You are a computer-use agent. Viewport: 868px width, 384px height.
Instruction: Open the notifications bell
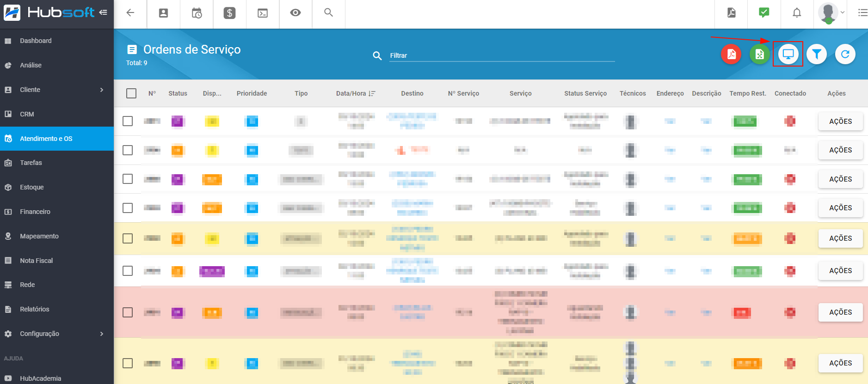[x=797, y=13]
